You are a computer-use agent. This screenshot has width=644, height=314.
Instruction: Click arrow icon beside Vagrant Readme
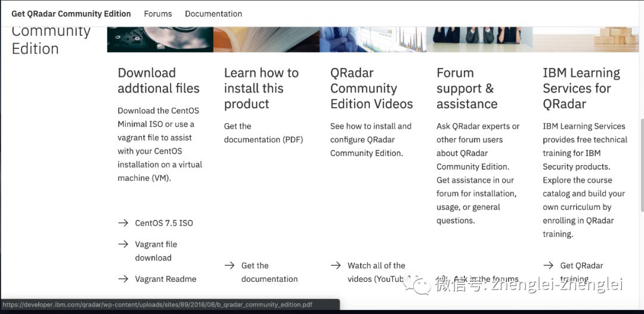[x=123, y=279]
